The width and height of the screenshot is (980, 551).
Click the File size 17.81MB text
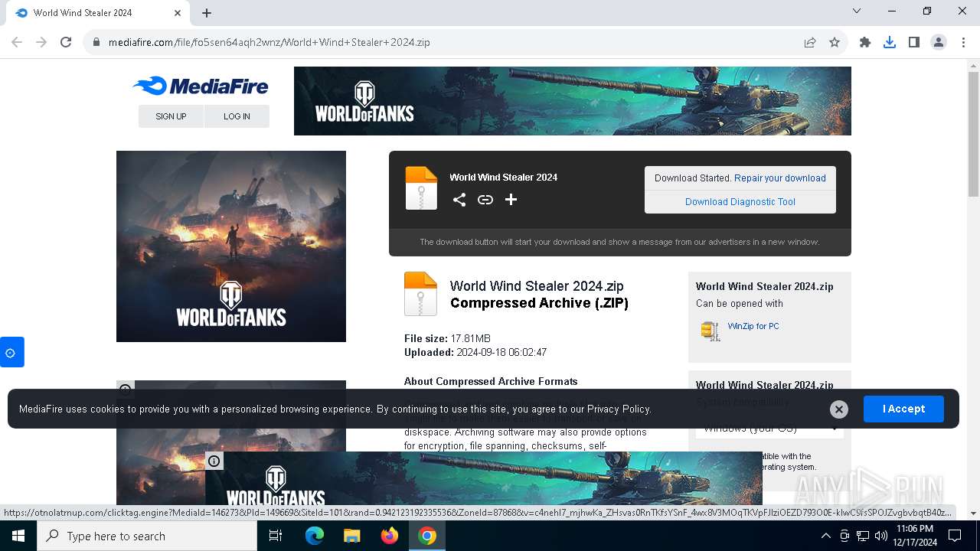[447, 338]
